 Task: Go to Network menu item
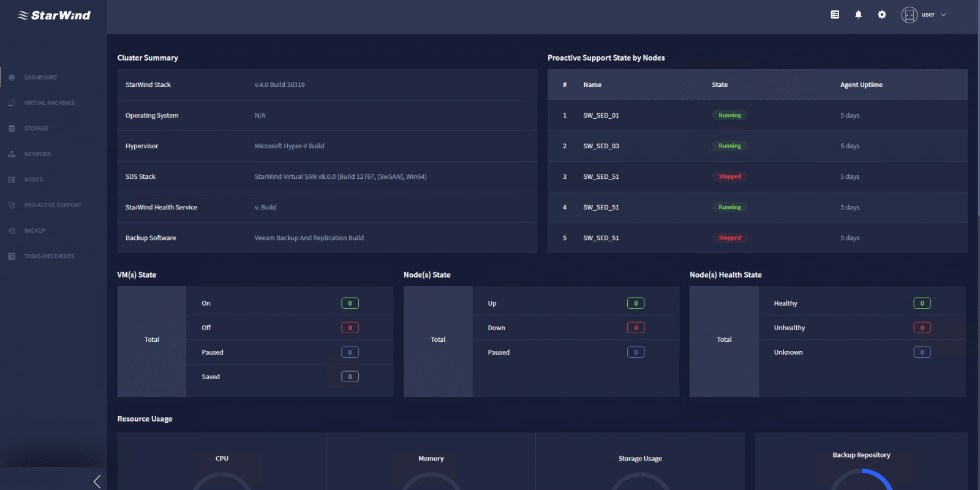point(37,154)
